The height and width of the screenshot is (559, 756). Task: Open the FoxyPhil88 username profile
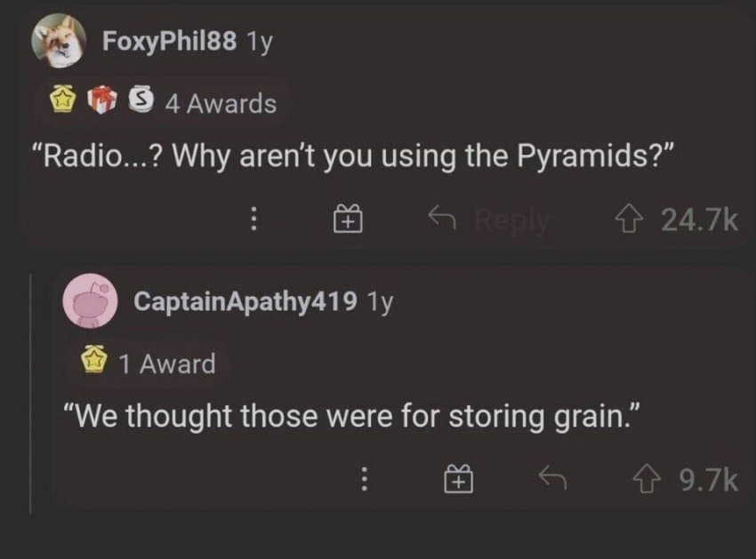169,41
